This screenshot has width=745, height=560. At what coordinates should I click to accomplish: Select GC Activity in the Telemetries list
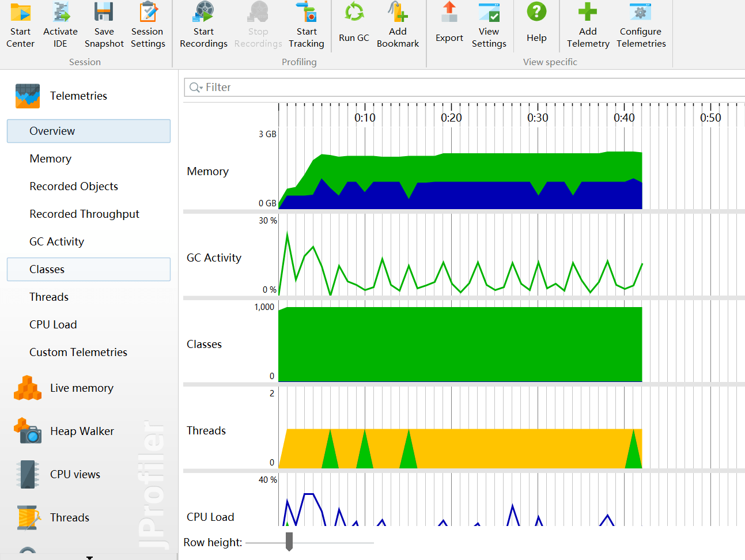coord(56,242)
